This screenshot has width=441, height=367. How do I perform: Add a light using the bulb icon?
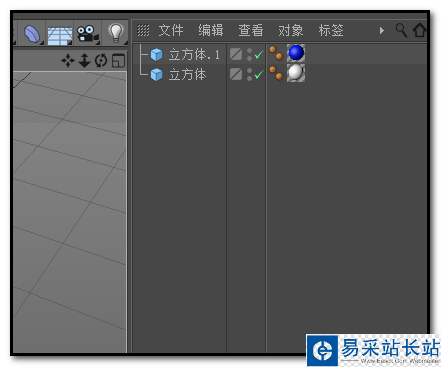tap(116, 33)
